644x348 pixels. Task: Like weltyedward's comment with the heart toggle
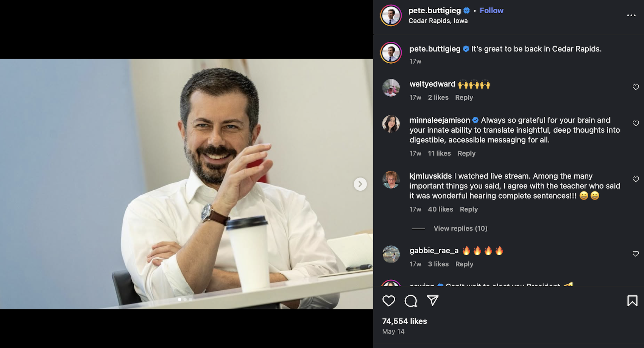click(635, 87)
